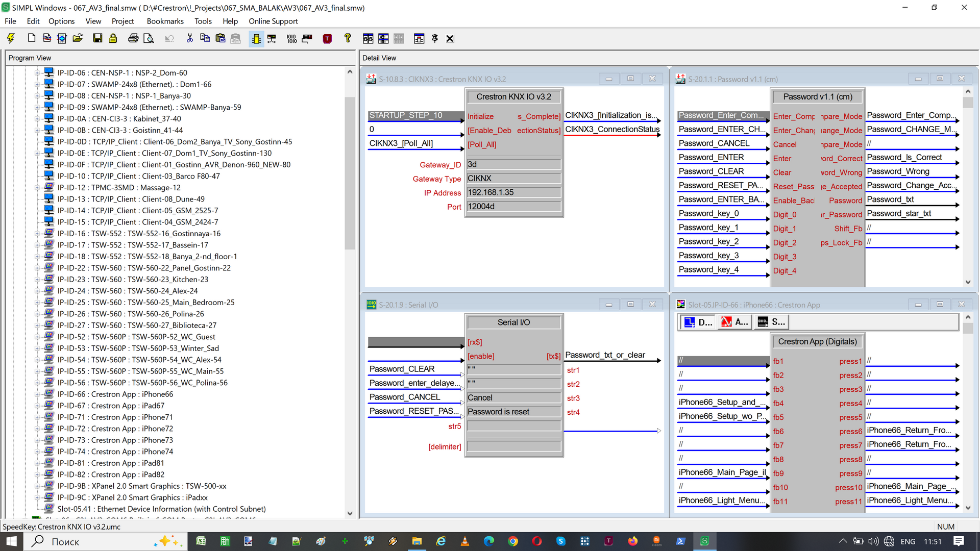Expand IP-ID-52 TSW-560P WC_Guest node
980x551 pixels.
coord(37,337)
